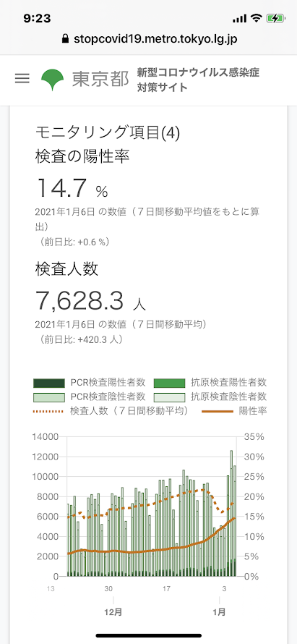Image resolution: width=297 pixels, height=644 pixels.
Task: Toggle the PCR検査陽性者数 legend series
Action: pyautogui.click(x=90, y=383)
